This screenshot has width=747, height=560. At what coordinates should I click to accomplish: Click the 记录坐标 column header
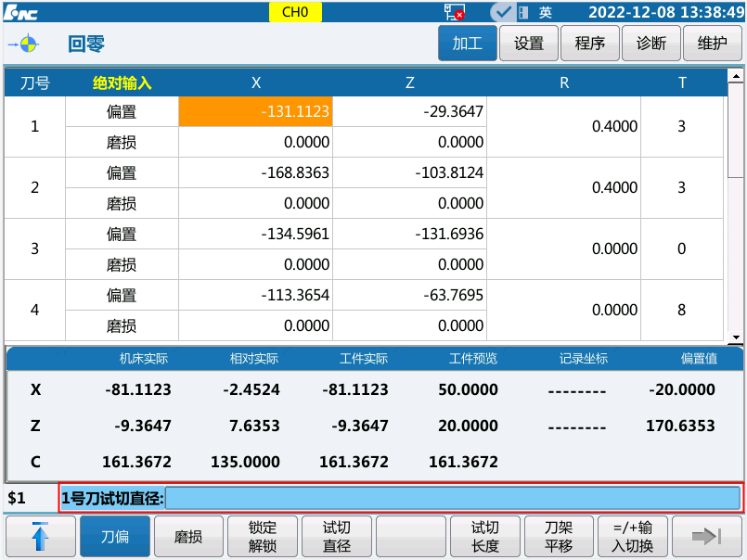click(584, 358)
